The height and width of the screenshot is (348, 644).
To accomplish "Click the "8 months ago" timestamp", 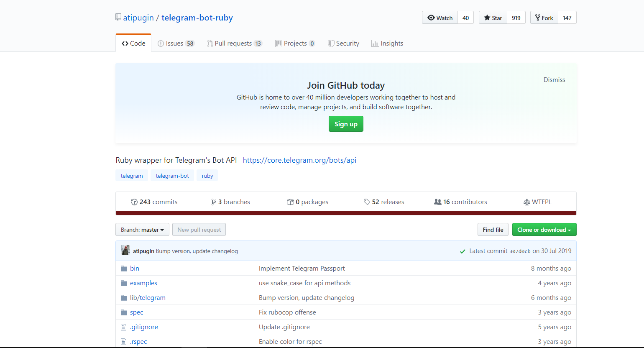I will click(551, 269).
